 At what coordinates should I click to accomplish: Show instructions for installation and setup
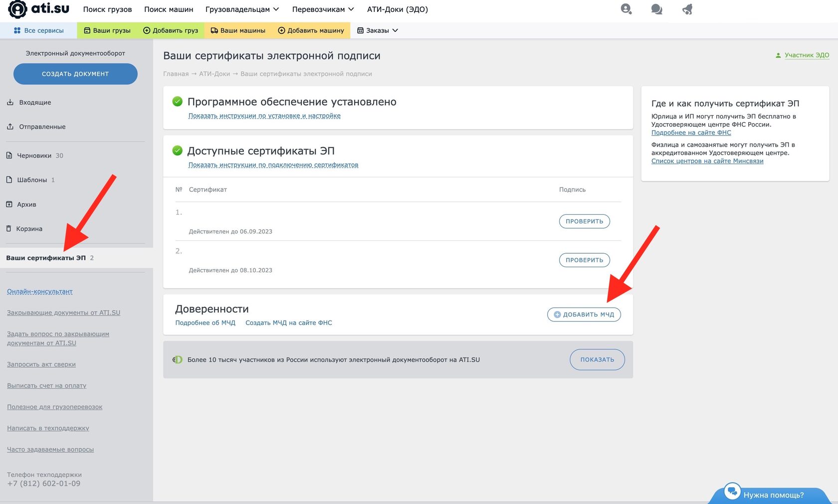264,116
